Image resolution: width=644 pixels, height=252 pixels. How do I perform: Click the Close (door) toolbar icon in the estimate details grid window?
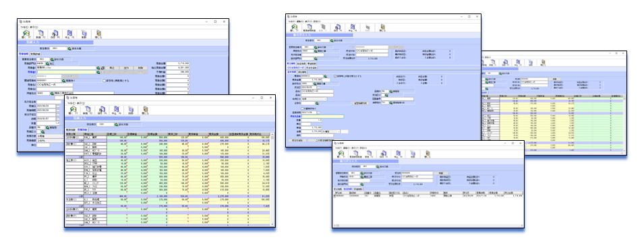pos(146,110)
